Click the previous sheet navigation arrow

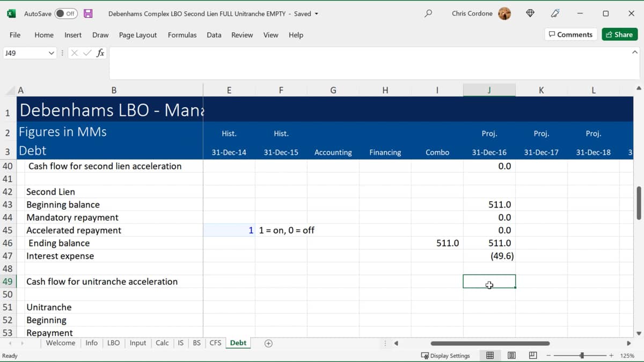tap(10, 343)
